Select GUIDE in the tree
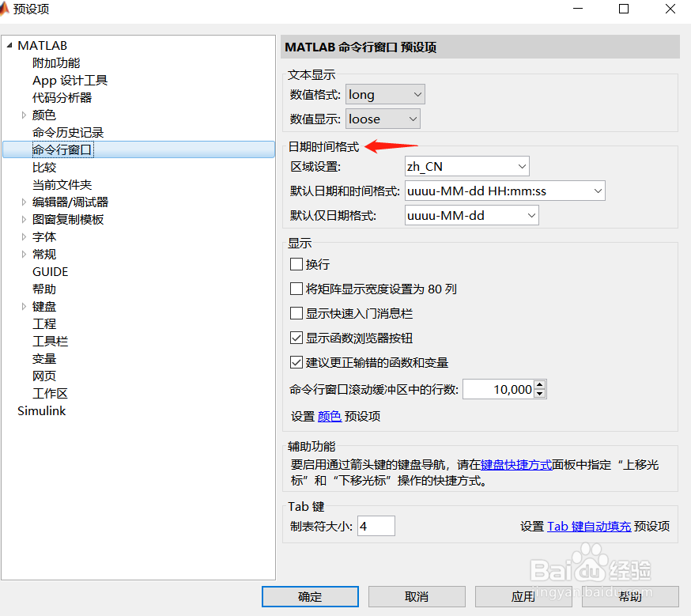 click(x=51, y=272)
